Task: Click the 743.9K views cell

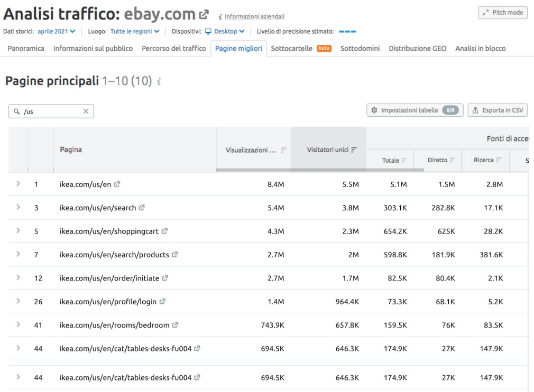Action: 272,325
